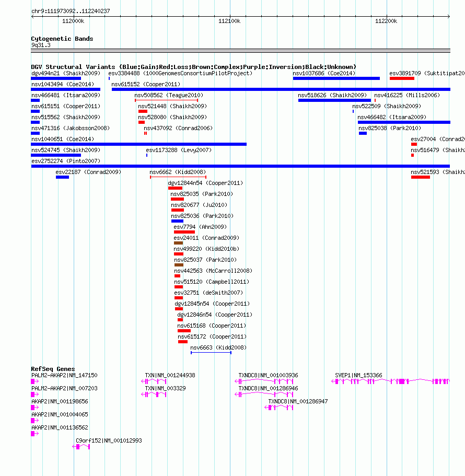Select AKAP2|NM_001136562 gene arrow glyph
Screen dimensions: 465x476
tap(34, 434)
